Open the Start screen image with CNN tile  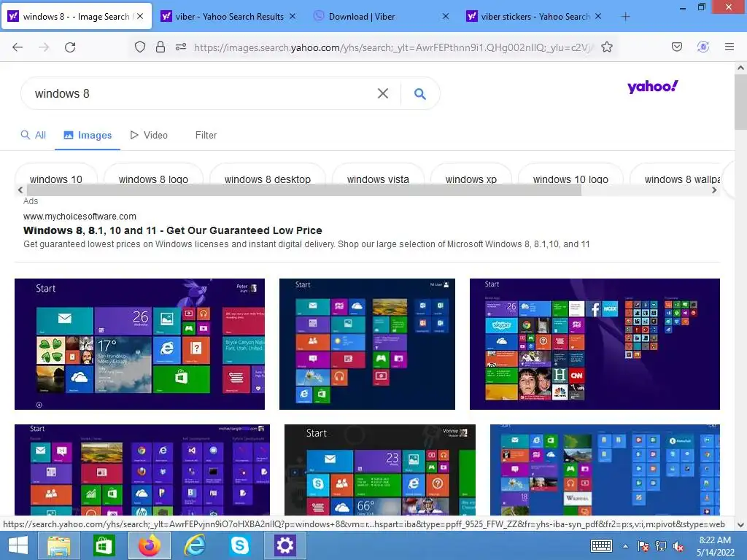tap(595, 344)
